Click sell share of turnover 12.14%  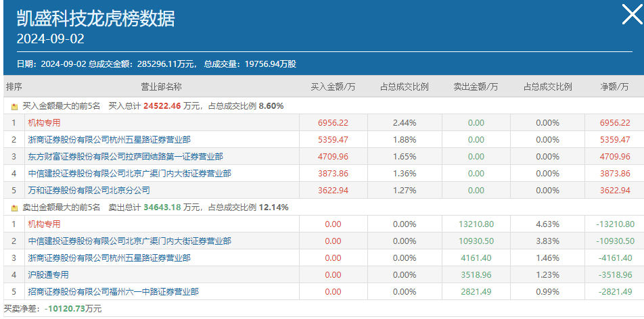tap(273, 207)
